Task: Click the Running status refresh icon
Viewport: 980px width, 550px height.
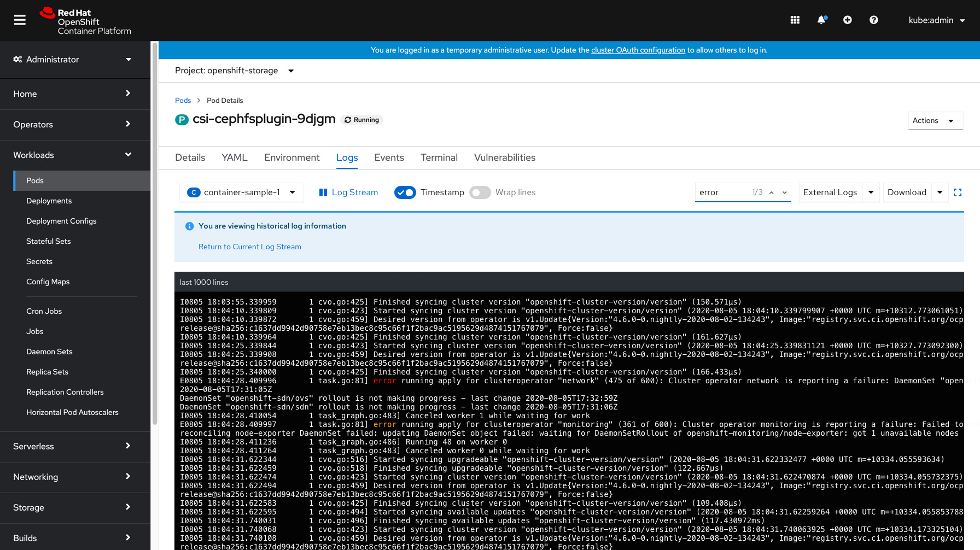Action: click(348, 120)
